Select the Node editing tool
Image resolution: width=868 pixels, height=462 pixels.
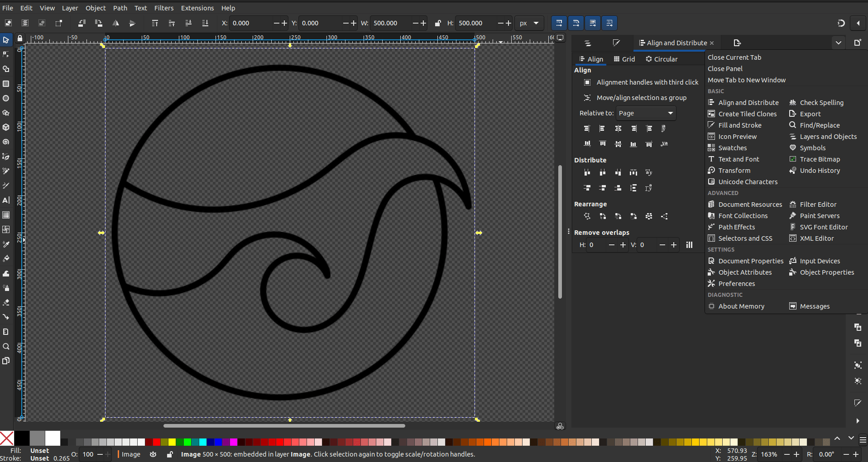[x=6, y=55]
